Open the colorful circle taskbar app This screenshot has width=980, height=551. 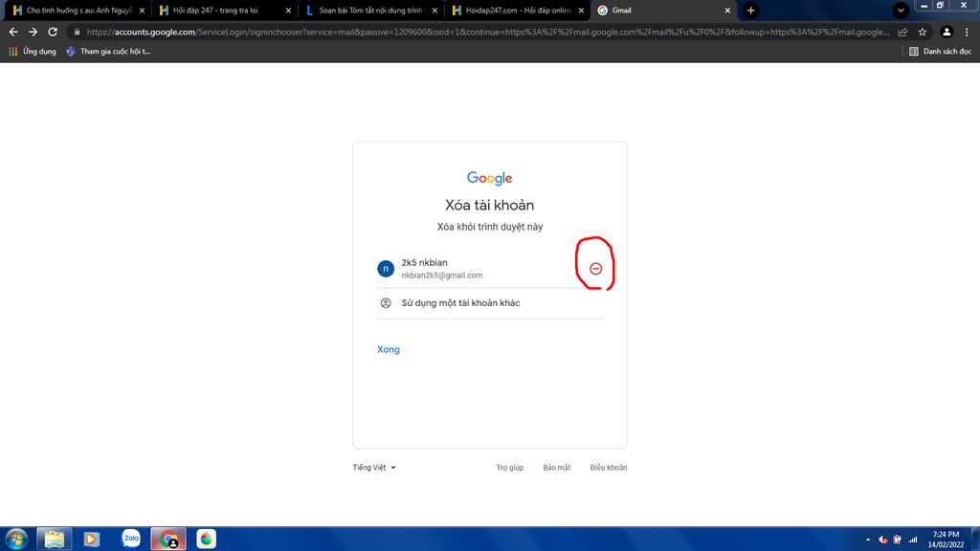click(207, 539)
